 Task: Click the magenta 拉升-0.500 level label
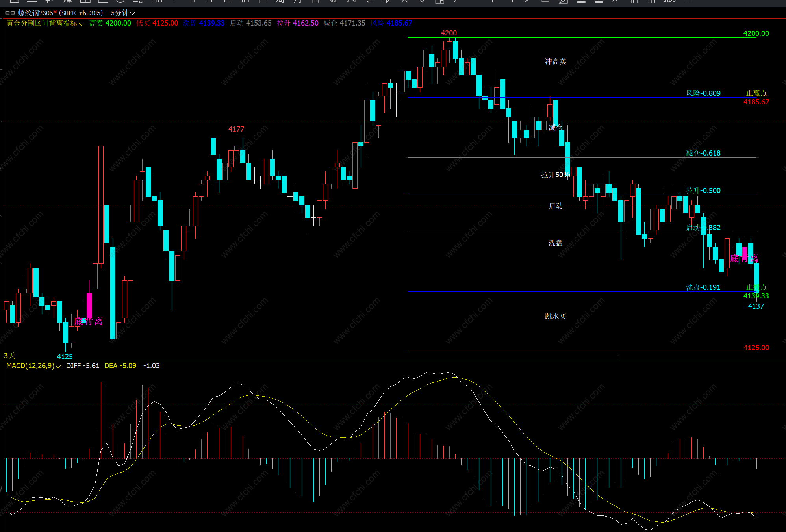[703, 191]
